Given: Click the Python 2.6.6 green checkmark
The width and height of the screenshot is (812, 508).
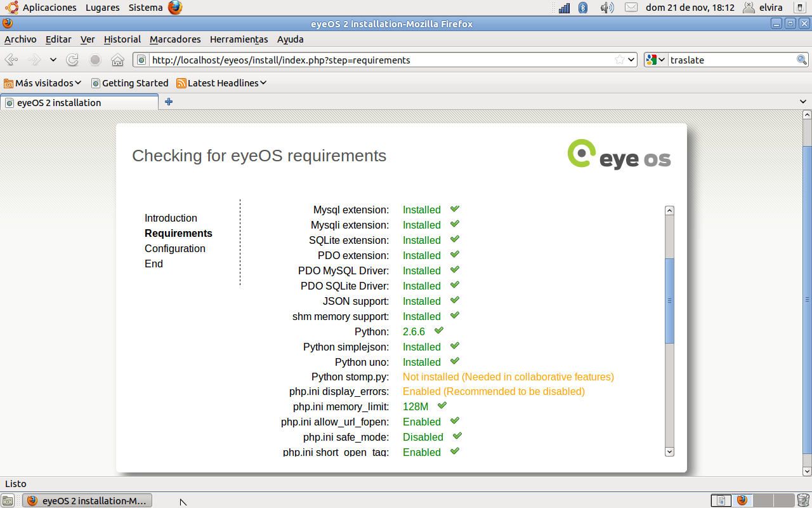Looking at the screenshot, I should pyautogui.click(x=439, y=330).
